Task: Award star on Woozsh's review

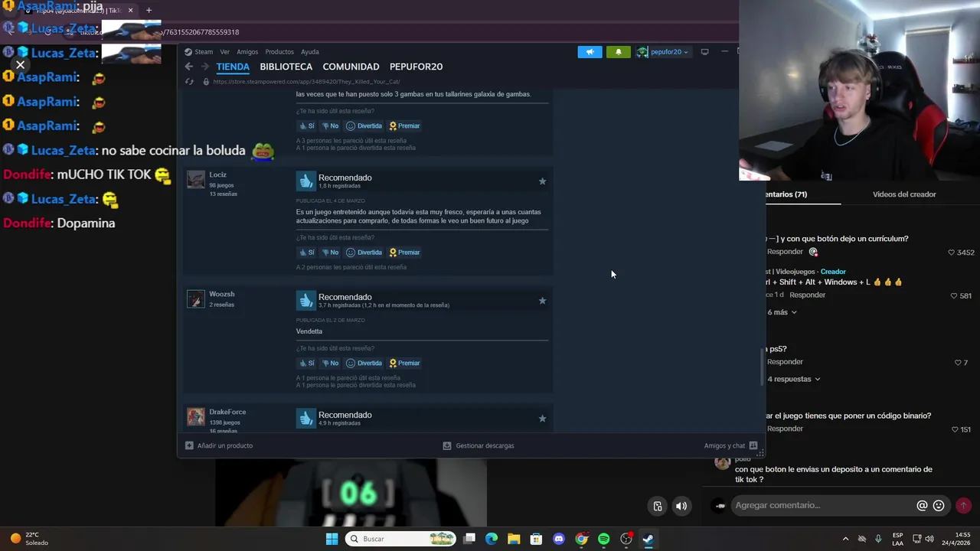Action: click(x=542, y=301)
